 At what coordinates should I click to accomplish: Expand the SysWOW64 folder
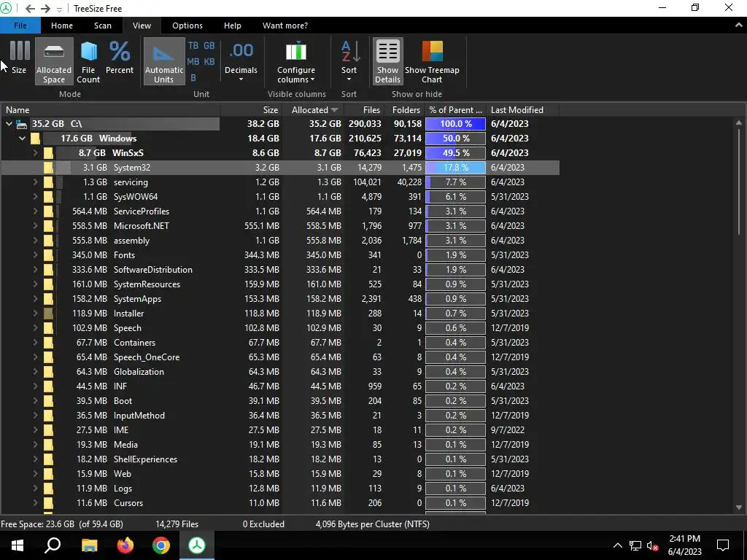pyautogui.click(x=35, y=197)
